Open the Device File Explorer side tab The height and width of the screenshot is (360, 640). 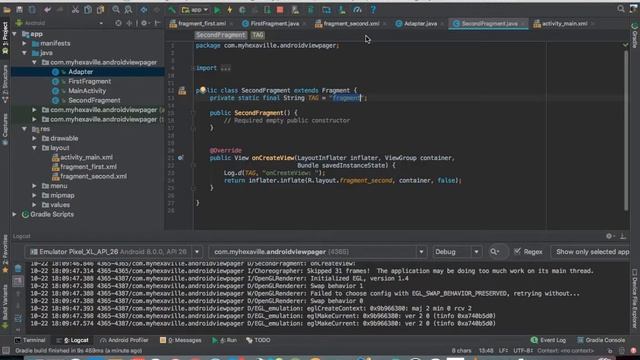click(635, 298)
